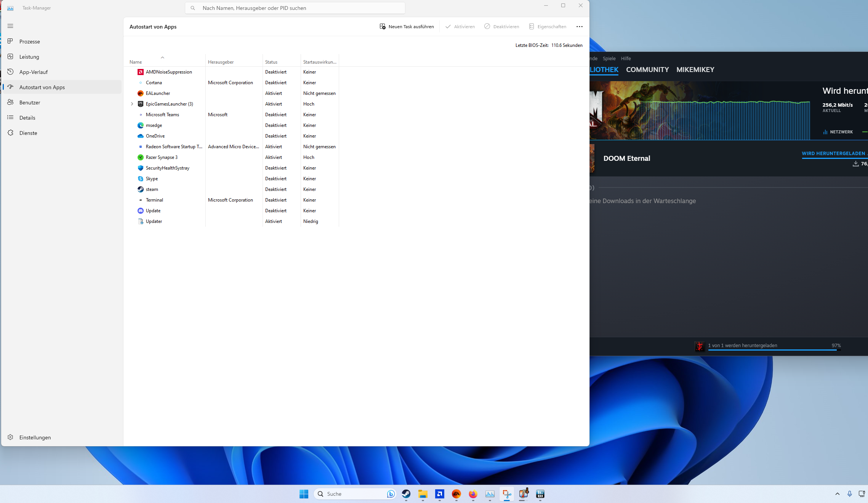Open the hamburger navigation menu
Image resolution: width=868 pixels, height=503 pixels.
pos(10,26)
